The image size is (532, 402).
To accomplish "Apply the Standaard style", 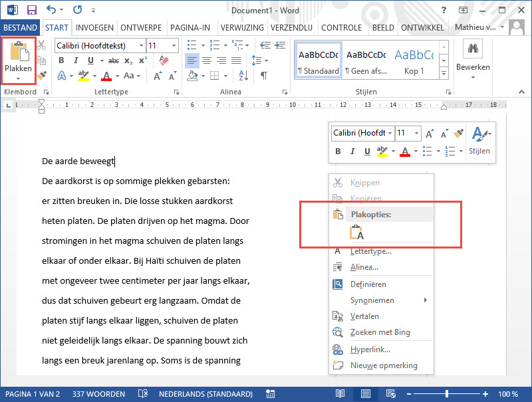I will pyautogui.click(x=319, y=61).
